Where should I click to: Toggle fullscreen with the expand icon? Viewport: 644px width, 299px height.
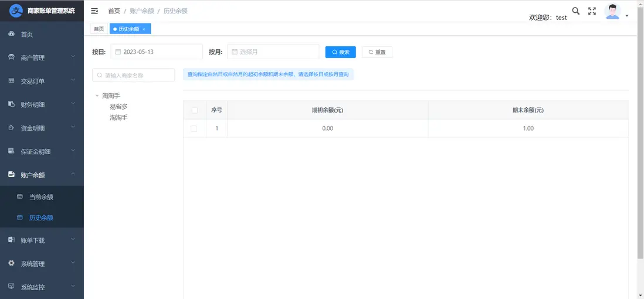592,11
